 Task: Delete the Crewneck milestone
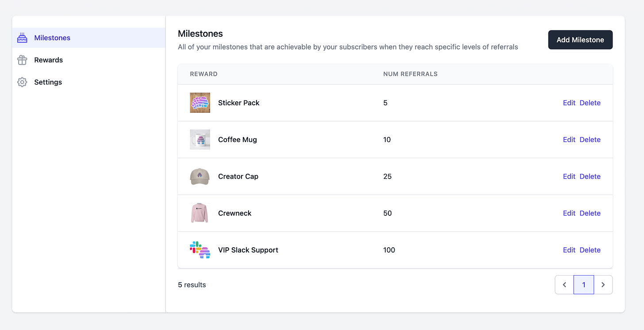(590, 213)
